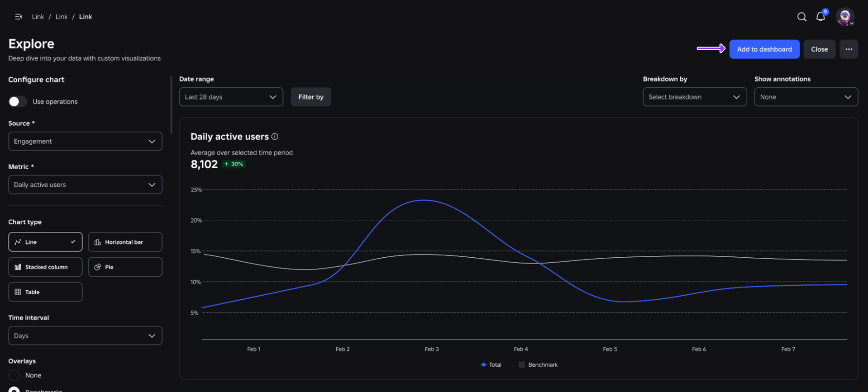Screen dimensions: 868x392
Task: Click the sidebar vertical scrollbar
Action: coord(171,105)
